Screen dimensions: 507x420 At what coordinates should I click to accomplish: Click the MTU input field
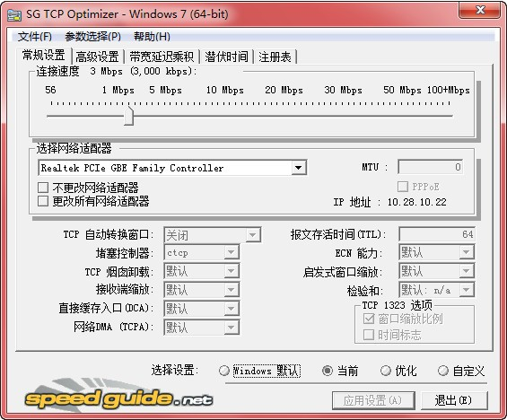[x=431, y=167]
